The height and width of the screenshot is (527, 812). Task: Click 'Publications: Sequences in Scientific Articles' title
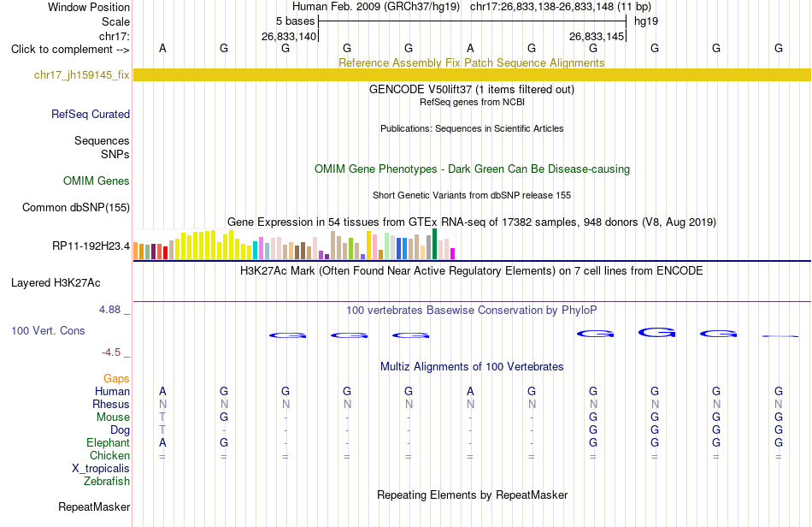tap(472, 128)
